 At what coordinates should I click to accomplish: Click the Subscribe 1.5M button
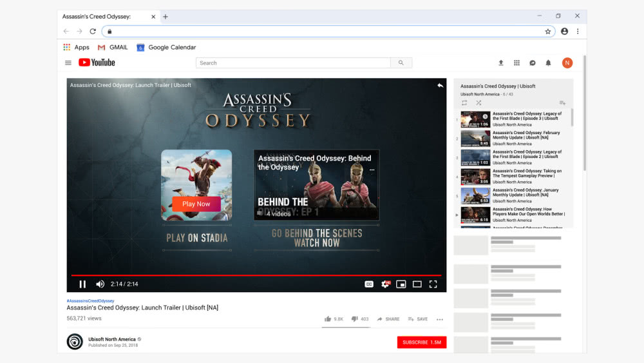coord(422,342)
